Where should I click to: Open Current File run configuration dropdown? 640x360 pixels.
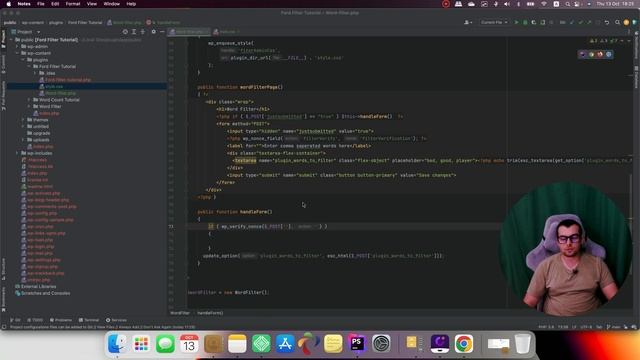click(x=494, y=22)
